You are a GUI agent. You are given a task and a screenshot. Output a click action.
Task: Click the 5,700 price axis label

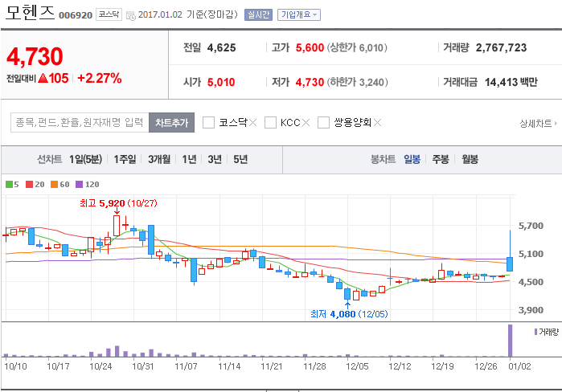[x=531, y=226]
